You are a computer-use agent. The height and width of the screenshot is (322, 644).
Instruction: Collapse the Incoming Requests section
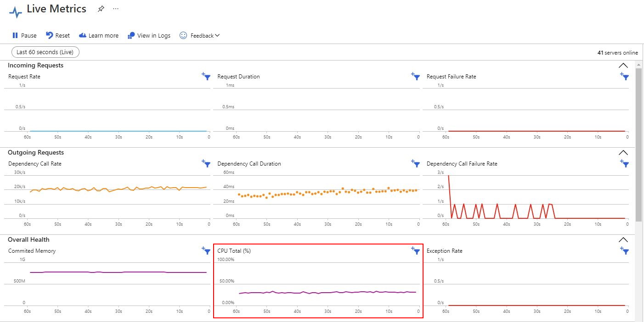tap(623, 66)
